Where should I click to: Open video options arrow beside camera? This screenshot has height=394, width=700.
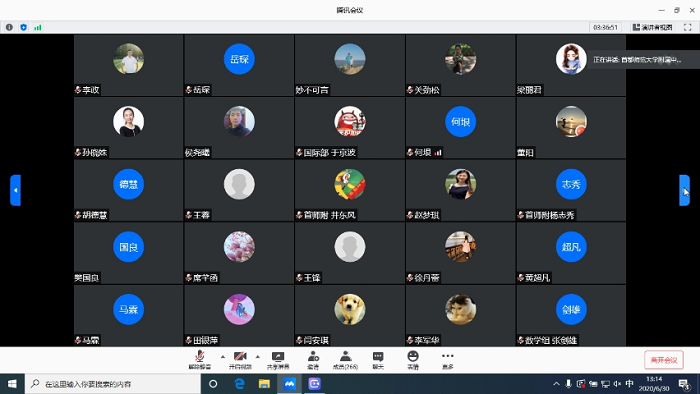click(x=258, y=357)
